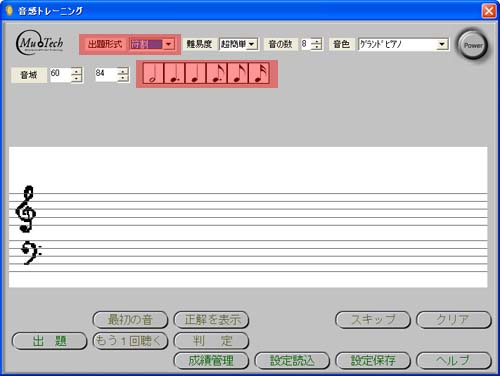Select the quarter note icon
The width and height of the screenshot is (500, 376).
point(195,73)
